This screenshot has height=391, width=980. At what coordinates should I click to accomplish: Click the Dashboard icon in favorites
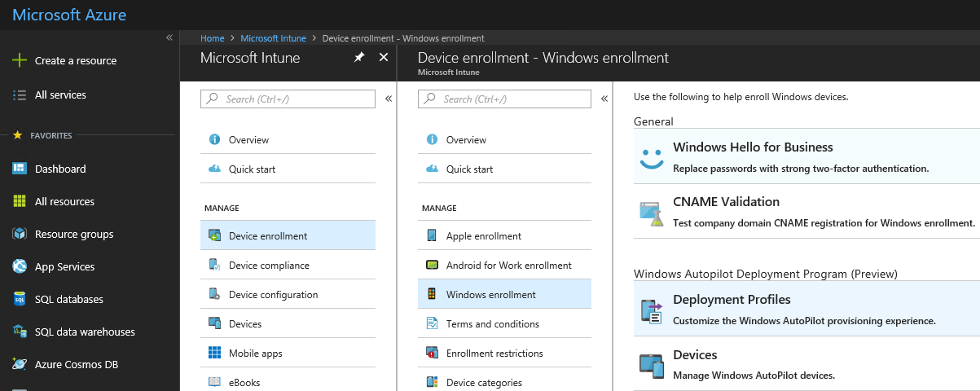coord(20,169)
